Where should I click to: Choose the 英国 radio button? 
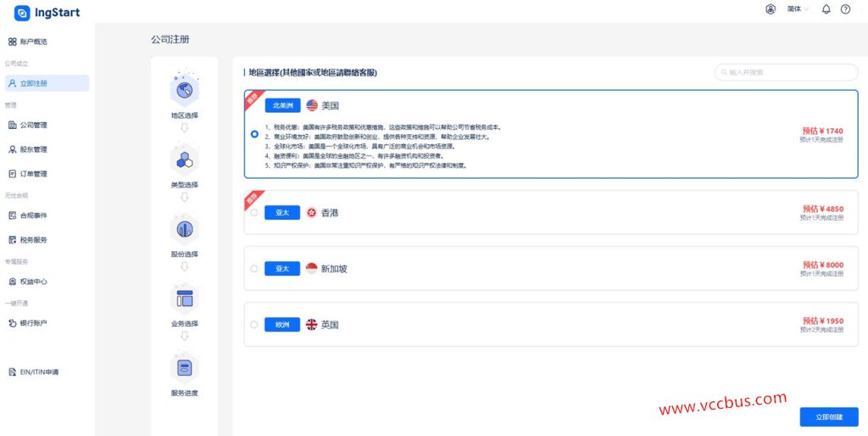tap(254, 324)
